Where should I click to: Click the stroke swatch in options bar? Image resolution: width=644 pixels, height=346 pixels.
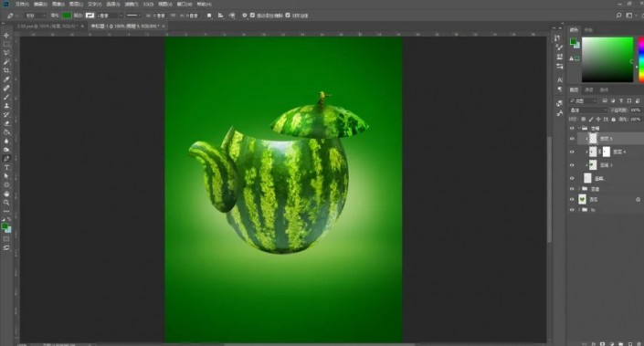pyautogui.click(x=90, y=16)
